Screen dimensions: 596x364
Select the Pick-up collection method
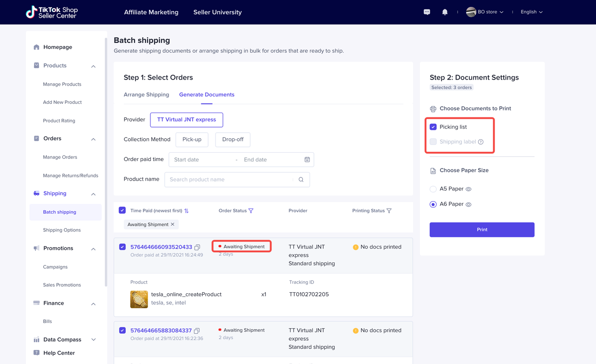(192, 140)
